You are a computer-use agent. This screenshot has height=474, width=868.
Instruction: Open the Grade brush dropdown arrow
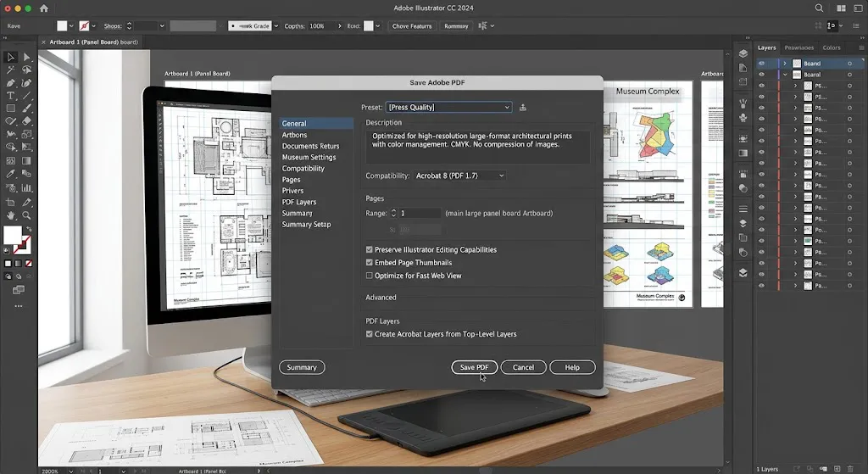(275, 26)
